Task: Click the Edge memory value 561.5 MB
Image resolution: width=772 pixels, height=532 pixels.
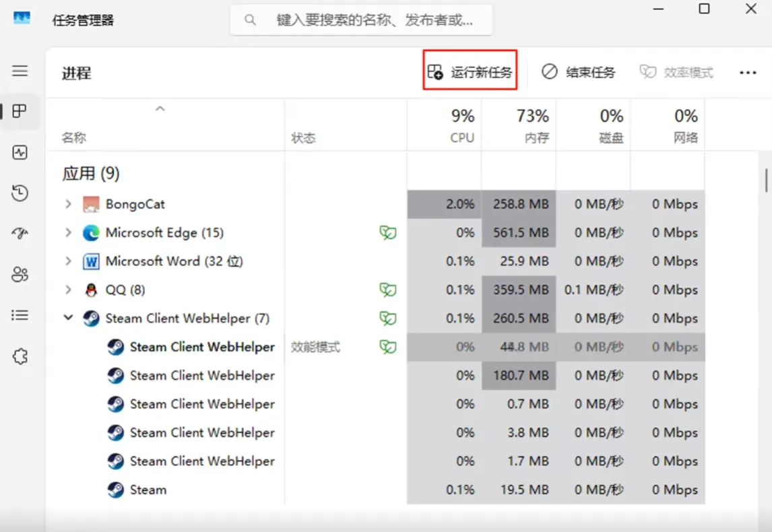Action: tap(521, 233)
